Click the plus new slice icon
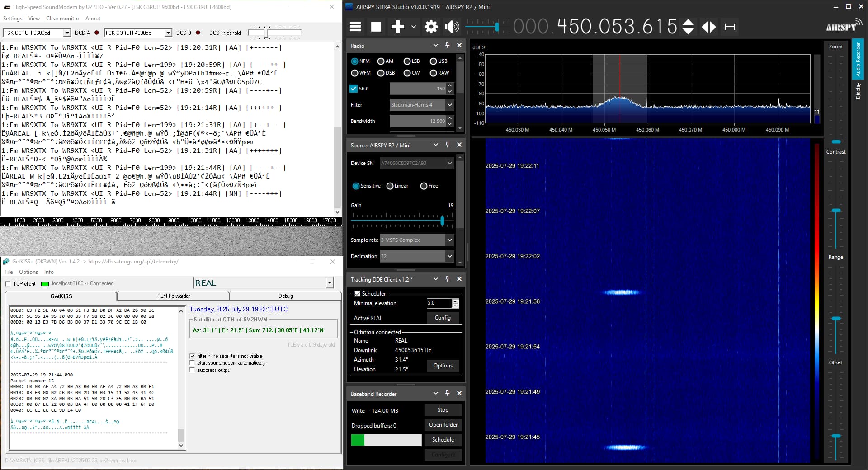 click(x=397, y=27)
